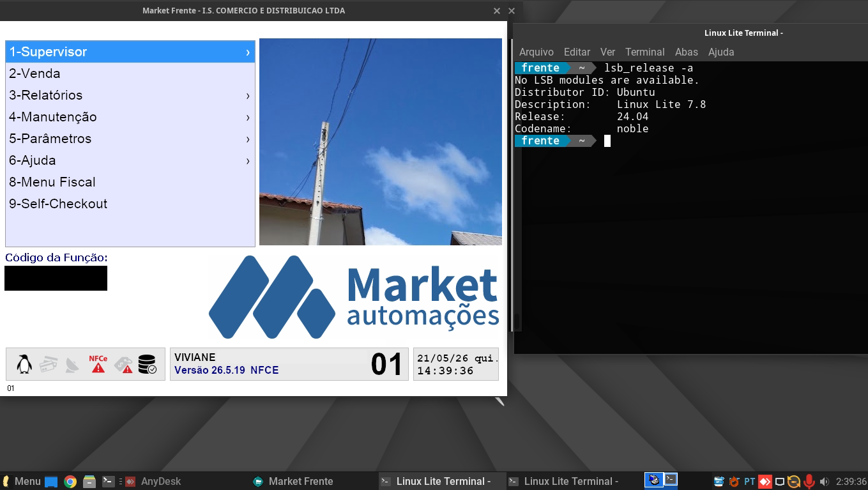
Task: Click the operator name VIVIANE
Action: click(x=195, y=358)
